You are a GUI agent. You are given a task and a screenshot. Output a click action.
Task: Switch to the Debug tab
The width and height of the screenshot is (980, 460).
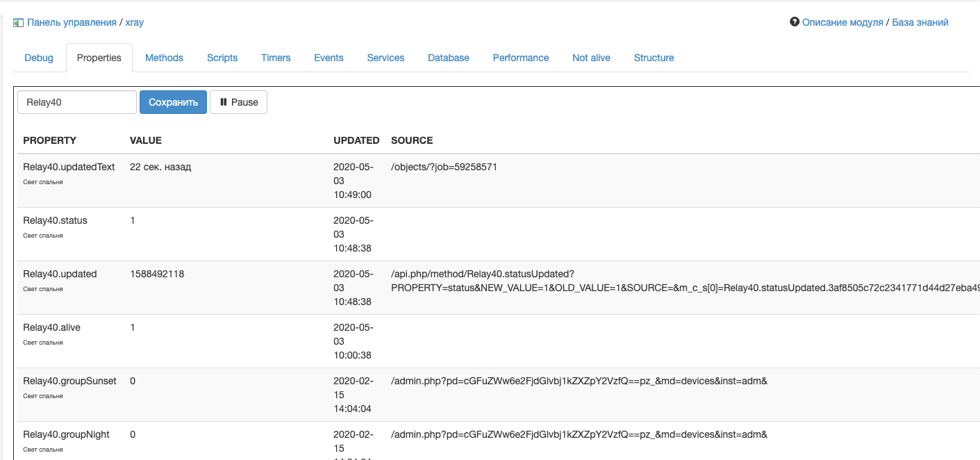point(39,58)
